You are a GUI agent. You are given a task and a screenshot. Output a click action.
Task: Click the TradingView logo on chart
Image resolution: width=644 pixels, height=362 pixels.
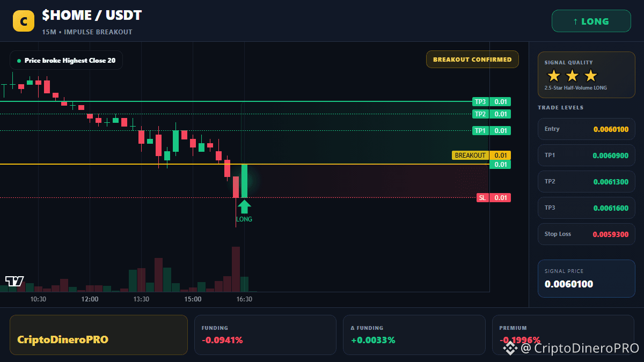(x=14, y=281)
